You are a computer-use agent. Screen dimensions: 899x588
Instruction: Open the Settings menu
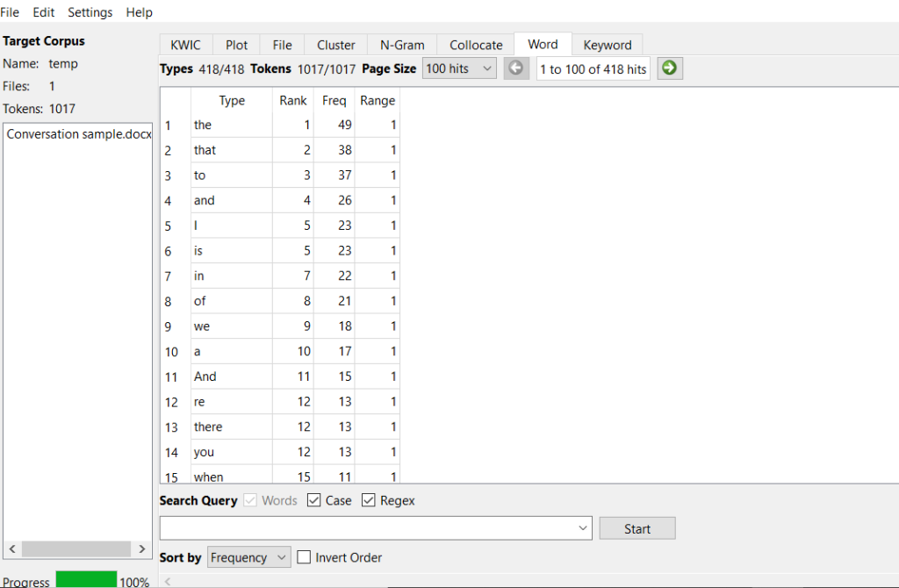pos(90,12)
